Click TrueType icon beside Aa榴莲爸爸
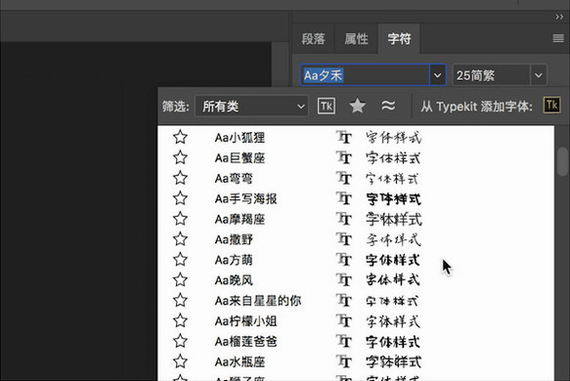Screen dimensions: 570x381 point(344,341)
